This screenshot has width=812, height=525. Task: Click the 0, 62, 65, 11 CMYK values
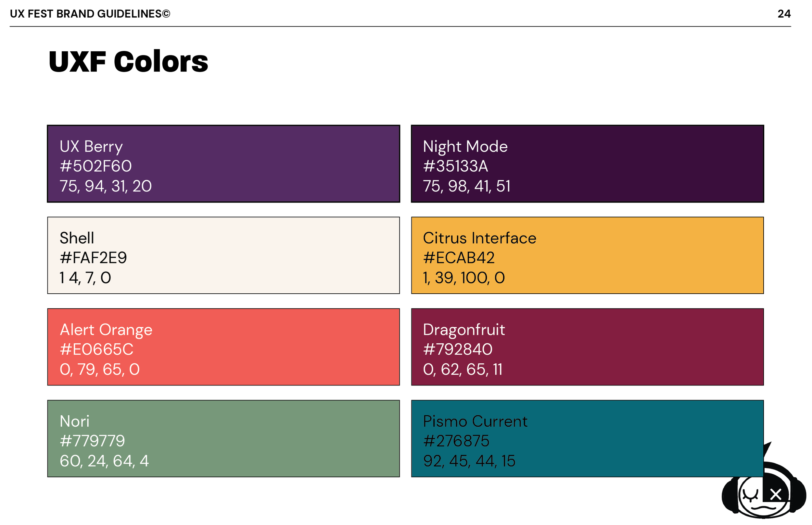(x=463, y=370)
